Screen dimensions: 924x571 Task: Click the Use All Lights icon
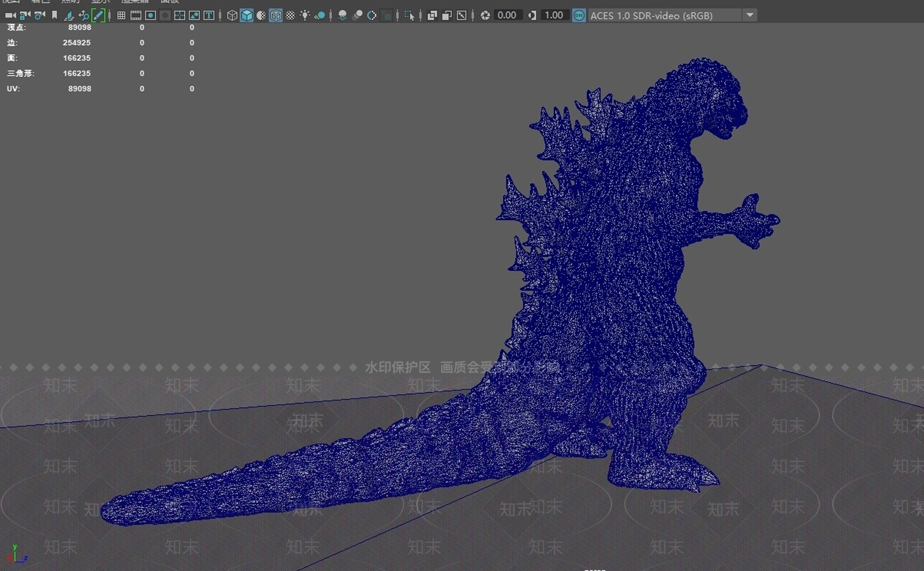305,16
